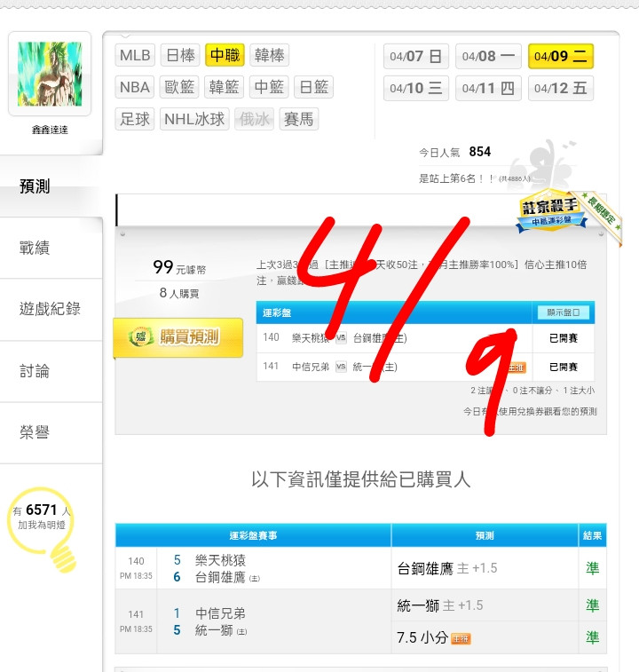Click the VS icon in match 141
The height and width of the screenshot is (672, 639).
(341, 367)
